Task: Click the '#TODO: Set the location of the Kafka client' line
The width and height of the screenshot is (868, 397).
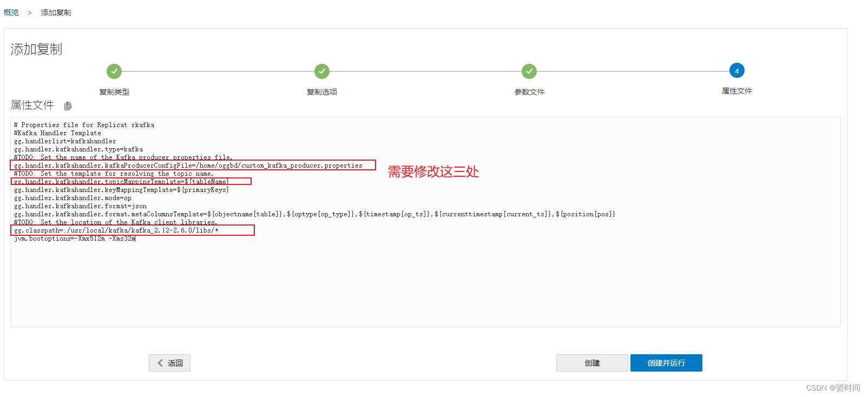Action: (x=116, y=222)
